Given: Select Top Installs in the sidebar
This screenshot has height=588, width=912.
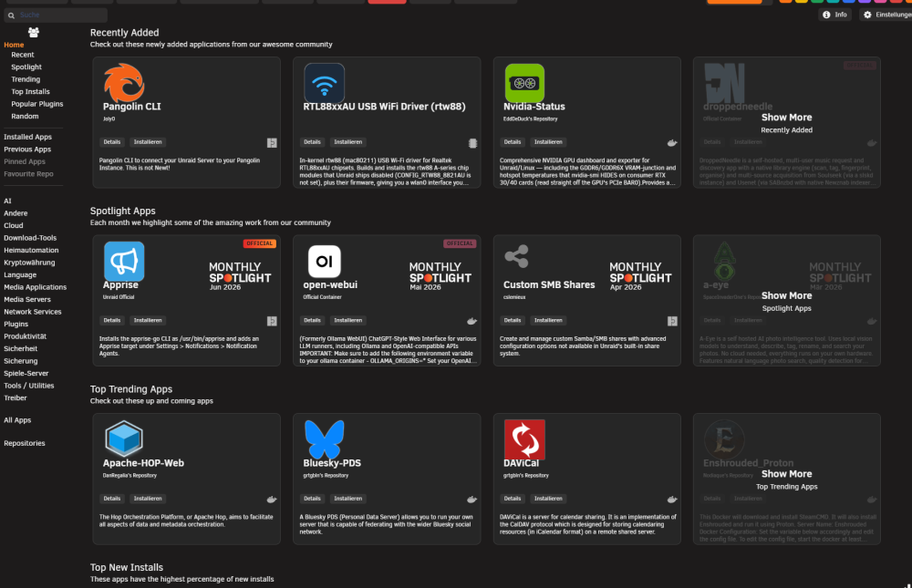Looking at the screenshot, I should (30, 91).
